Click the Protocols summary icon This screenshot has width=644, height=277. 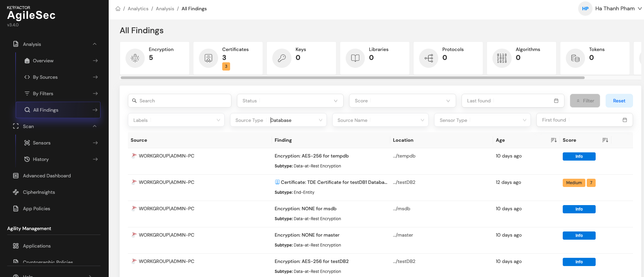[429, 58]
